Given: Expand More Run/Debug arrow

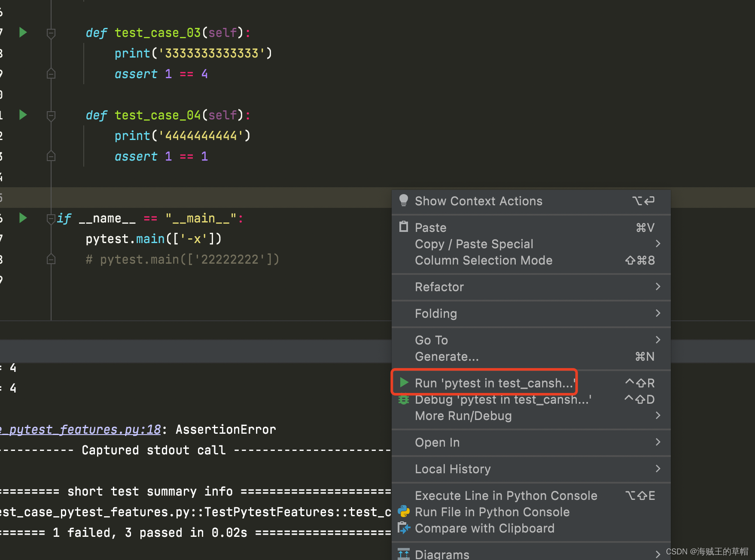Looking at the screenshot, I should pos(658,415).
